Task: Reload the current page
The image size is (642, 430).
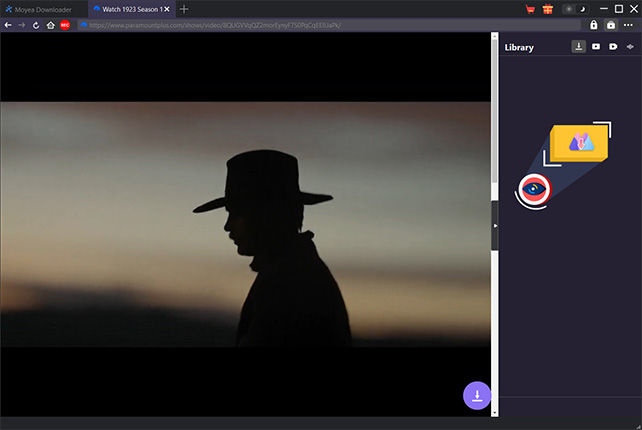Action: click(36, 25)
